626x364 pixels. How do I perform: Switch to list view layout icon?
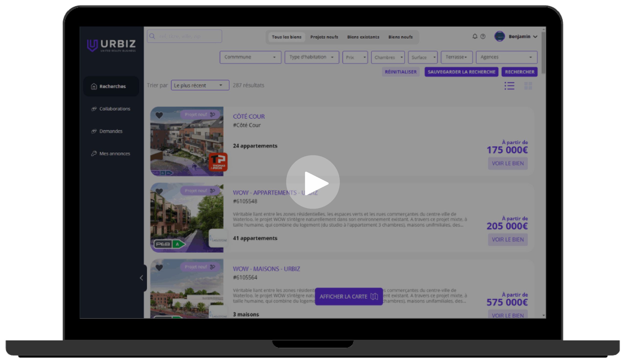(509, 86)
